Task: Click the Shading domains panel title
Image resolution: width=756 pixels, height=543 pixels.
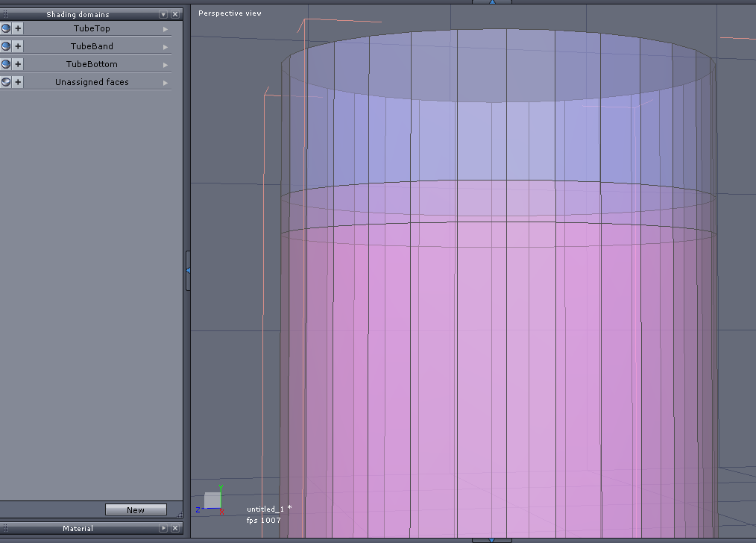Action: [x=78, y=14]
